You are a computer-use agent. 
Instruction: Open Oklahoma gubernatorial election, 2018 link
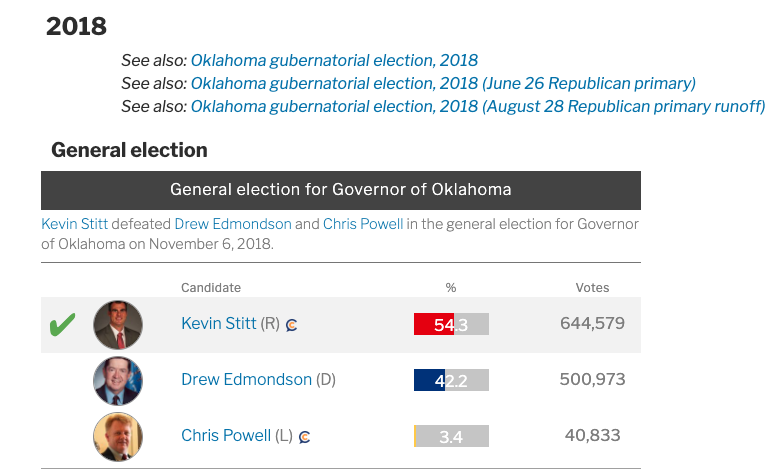pos(334,61)
